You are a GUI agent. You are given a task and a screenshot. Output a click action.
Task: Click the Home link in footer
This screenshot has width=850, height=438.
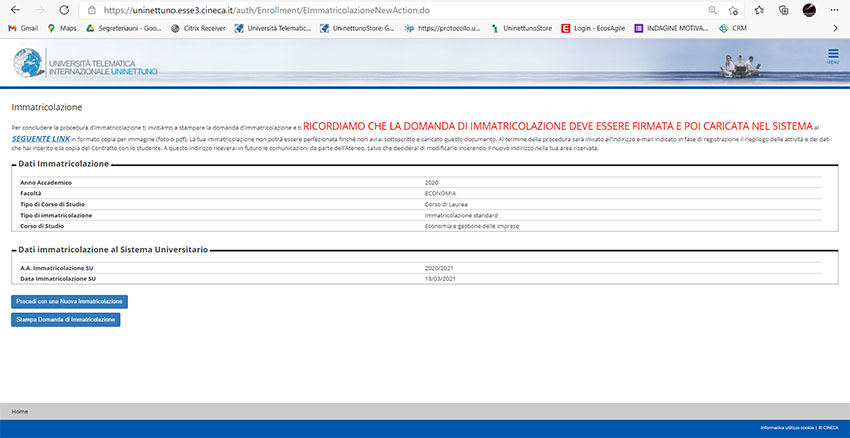[x=20, y=411]
